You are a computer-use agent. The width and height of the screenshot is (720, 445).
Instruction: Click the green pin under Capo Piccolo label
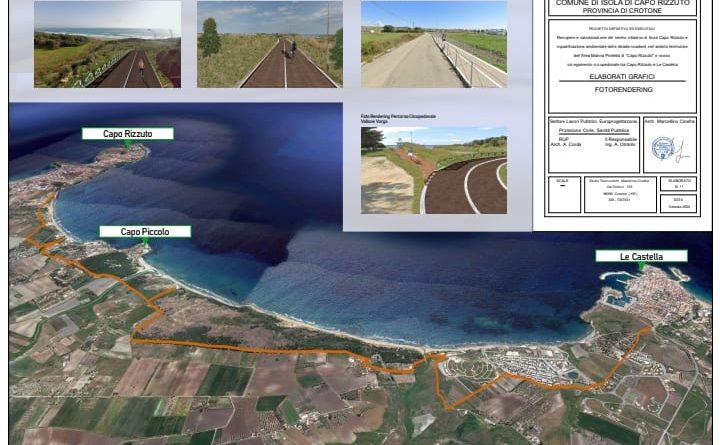[144, 242]
